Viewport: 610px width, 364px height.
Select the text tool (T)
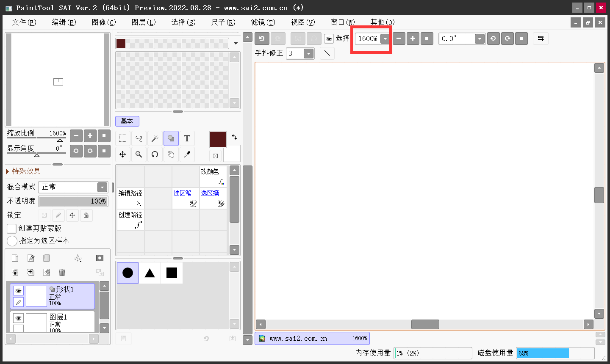coord(187,138)
